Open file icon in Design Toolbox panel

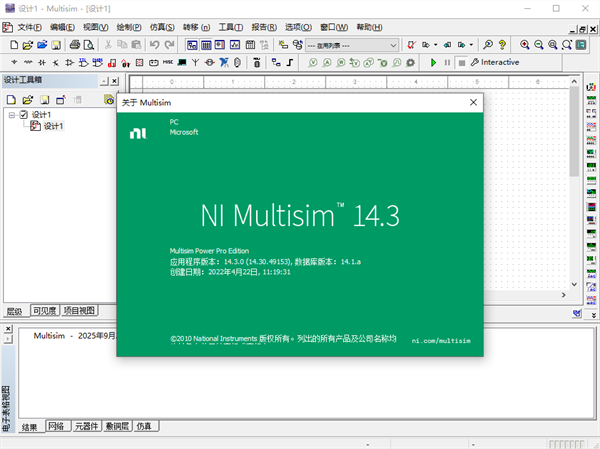coord(29,100)
